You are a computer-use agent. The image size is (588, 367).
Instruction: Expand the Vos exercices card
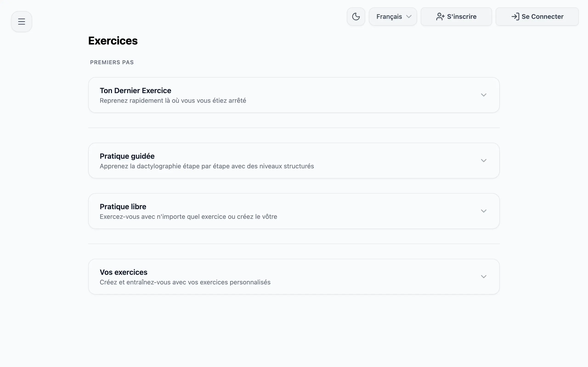[x=483, y=276]
